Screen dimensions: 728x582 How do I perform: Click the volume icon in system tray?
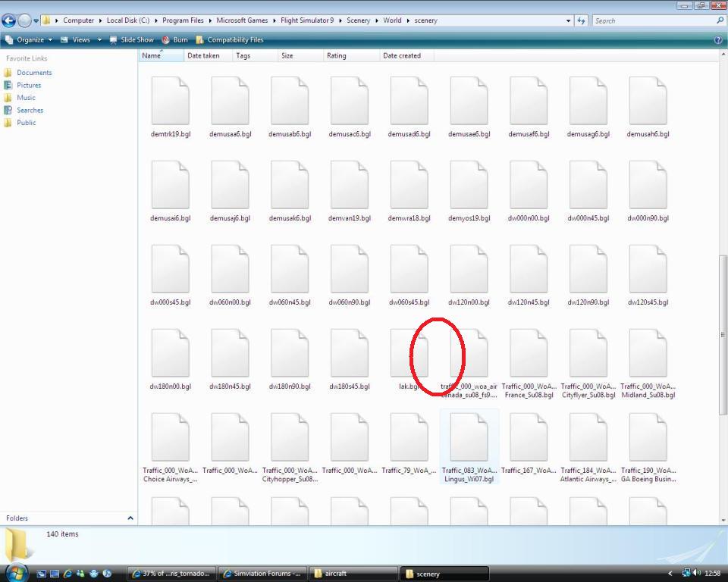pos(697,574)
